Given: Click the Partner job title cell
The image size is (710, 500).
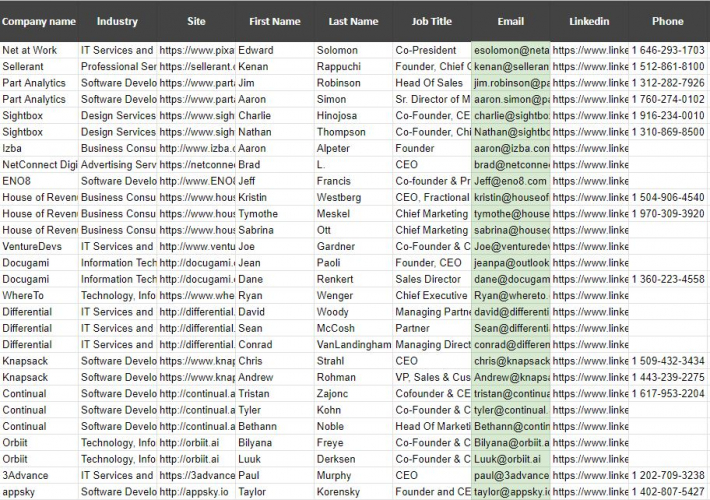Looking at the screenshot, I should pos(432,328).
